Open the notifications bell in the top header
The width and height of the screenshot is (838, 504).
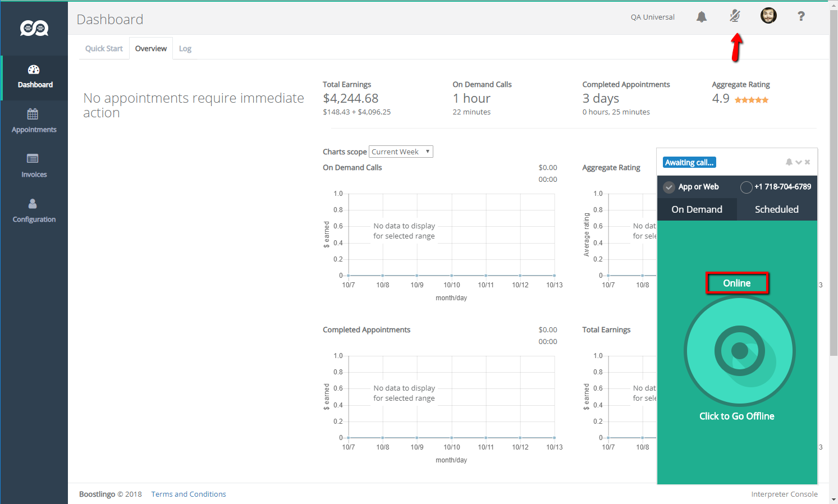[702, 17]
